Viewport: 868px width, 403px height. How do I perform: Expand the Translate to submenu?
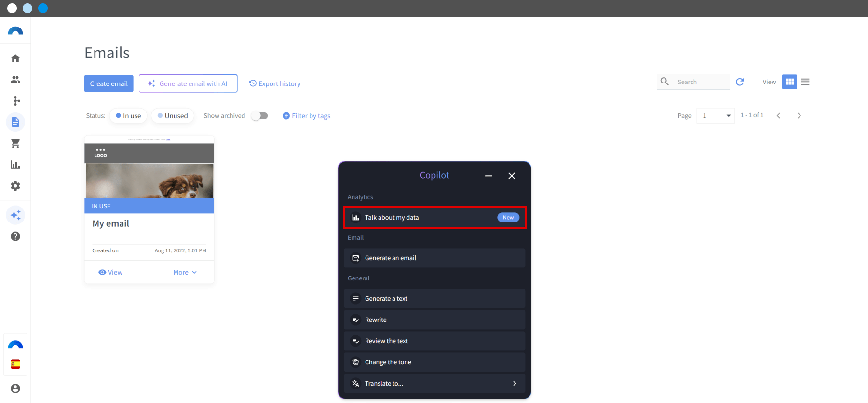434,383
